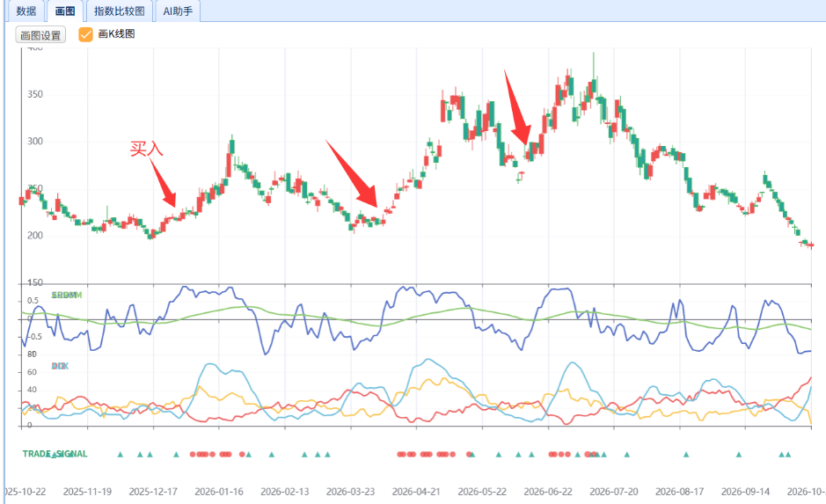Click the 2026-05-22 date axis label
826x504 pixels.
coord(482,492)
